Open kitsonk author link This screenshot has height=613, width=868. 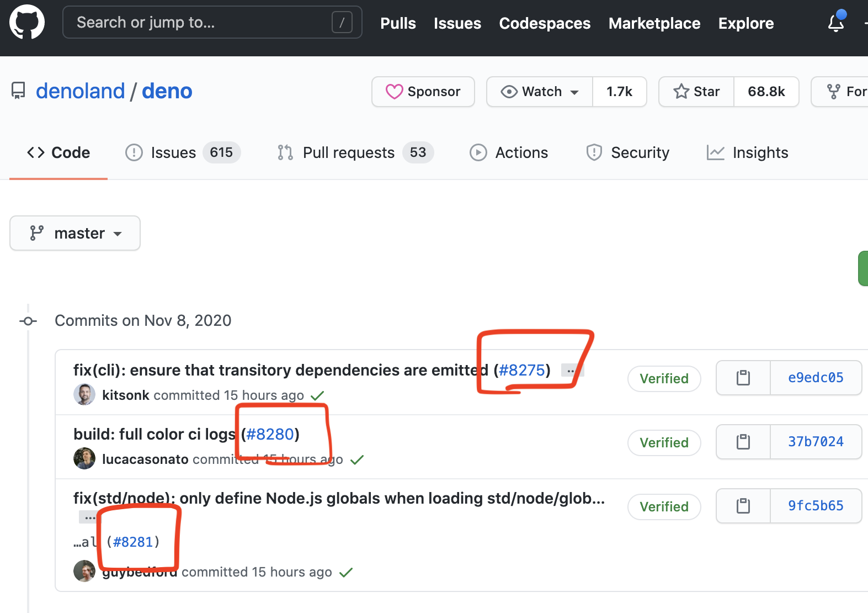tap(126, 395)
